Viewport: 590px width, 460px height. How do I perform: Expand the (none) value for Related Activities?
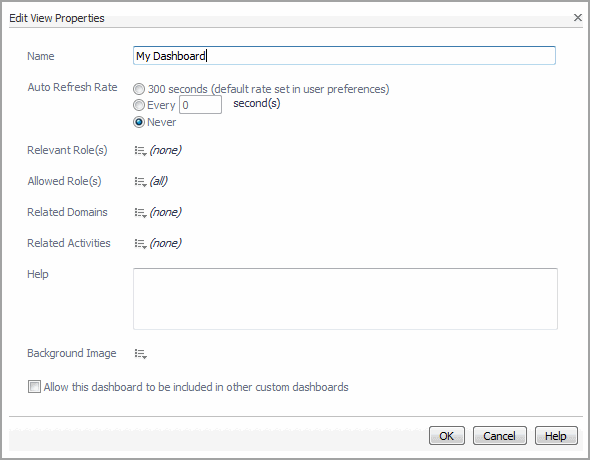click(166, 243)
